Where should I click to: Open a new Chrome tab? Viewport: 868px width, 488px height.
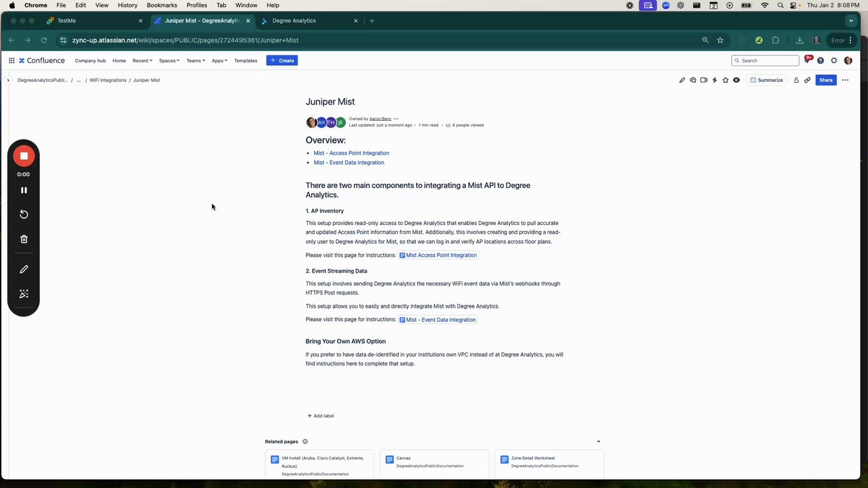(x=372, y=20)
